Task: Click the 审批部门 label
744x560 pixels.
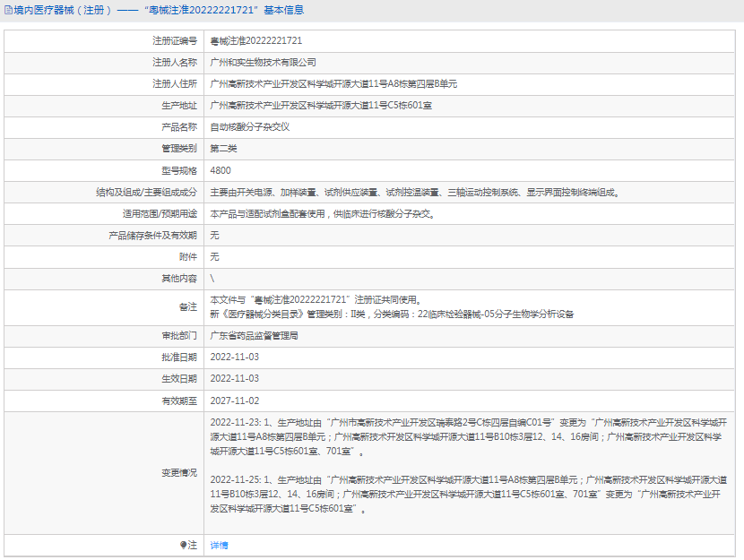Action: pos(179,336)
